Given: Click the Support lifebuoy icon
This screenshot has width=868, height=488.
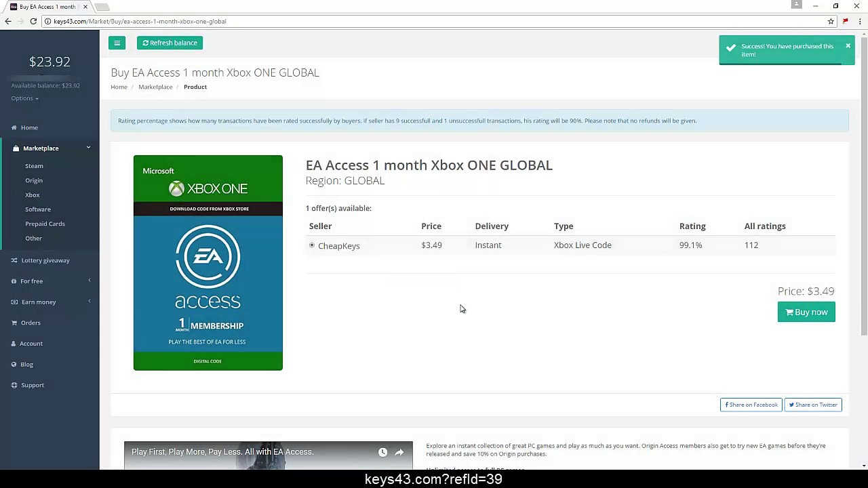Looking at the screenshot, I should (14, 385).
